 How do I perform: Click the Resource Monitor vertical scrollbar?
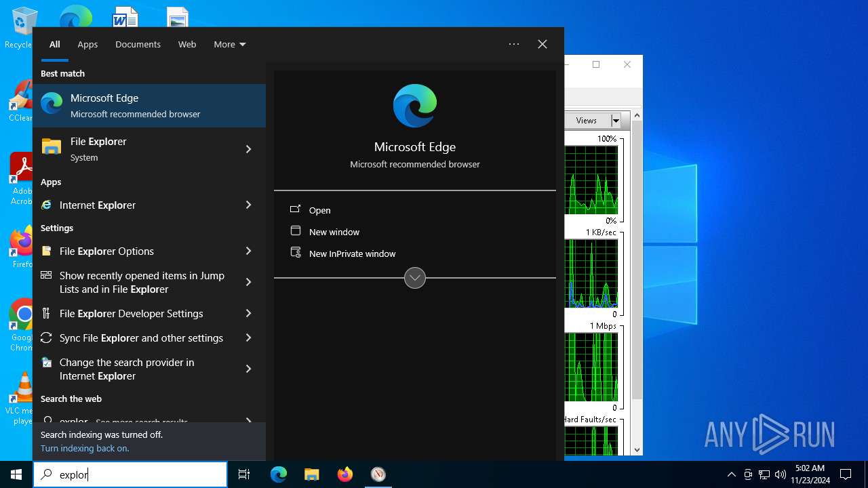[x=637, y=260]
